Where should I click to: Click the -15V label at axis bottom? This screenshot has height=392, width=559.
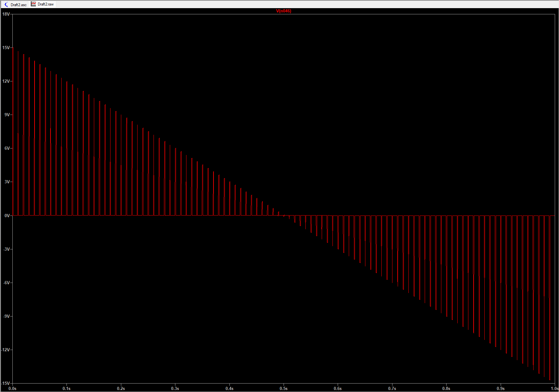[x=6, y=383]
